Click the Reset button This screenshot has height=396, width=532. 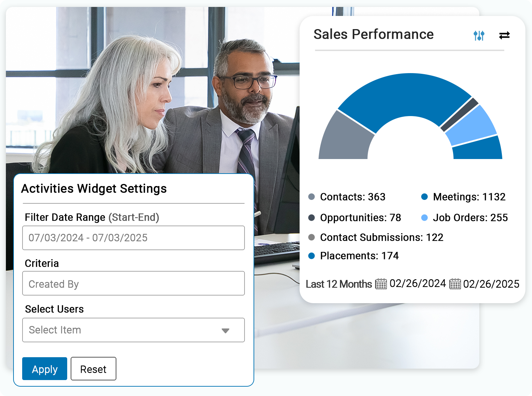[x=93, y=369]
